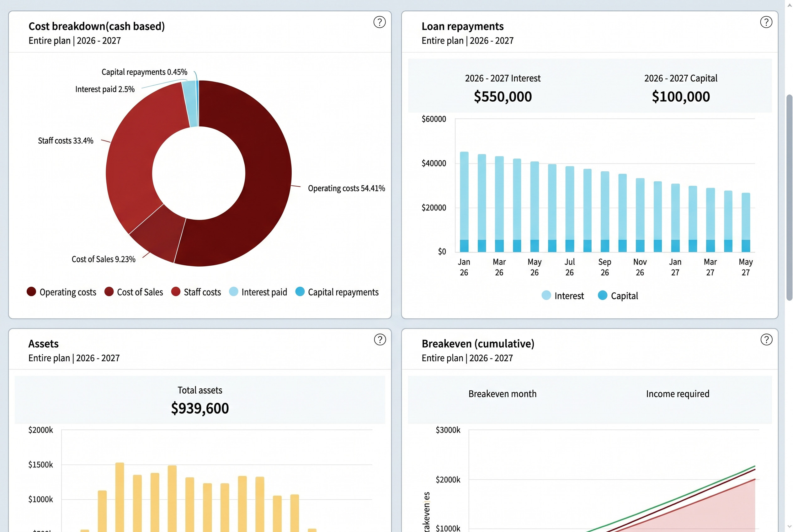
Task: Click the $550,000 interest total
Action: tap(503, 97)
